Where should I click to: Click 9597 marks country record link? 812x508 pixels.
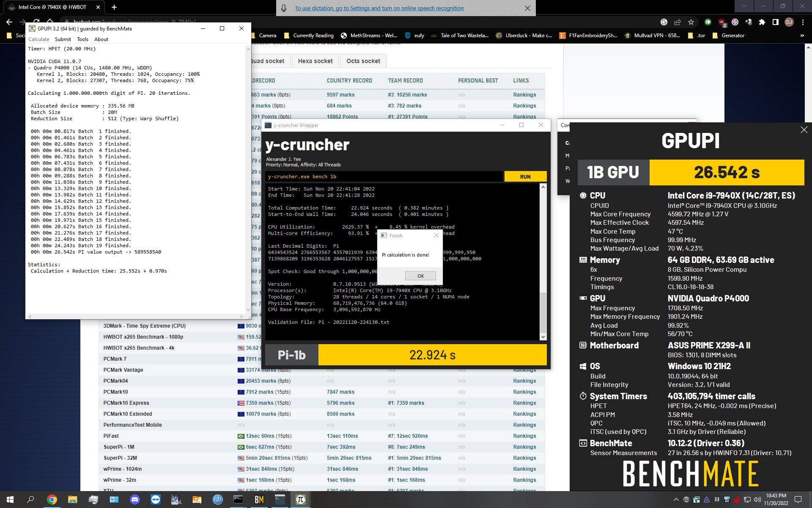point(340,95)
